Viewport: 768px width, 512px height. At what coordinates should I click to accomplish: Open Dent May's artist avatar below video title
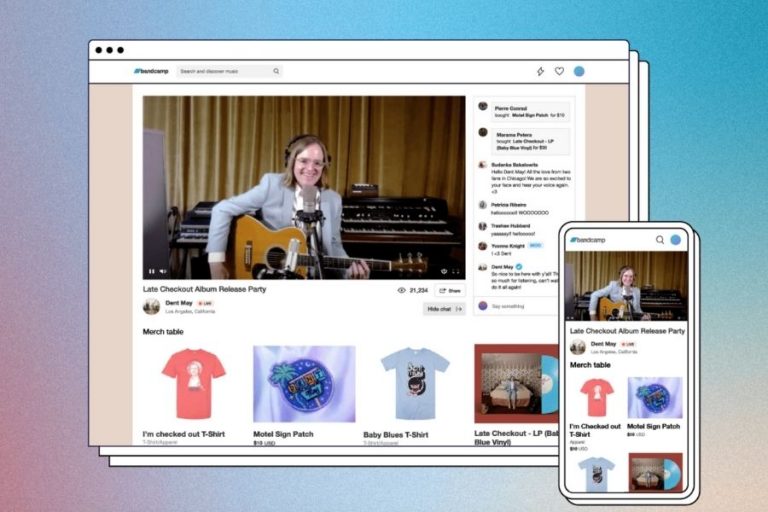click(151, 307)
